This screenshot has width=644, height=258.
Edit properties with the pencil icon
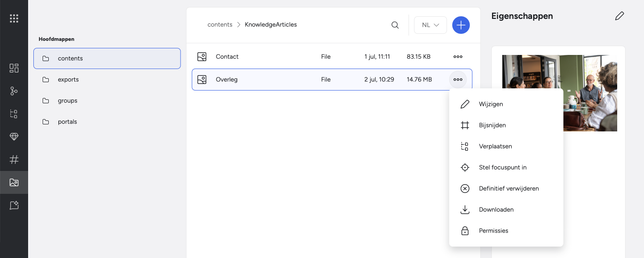coord(619,16)
